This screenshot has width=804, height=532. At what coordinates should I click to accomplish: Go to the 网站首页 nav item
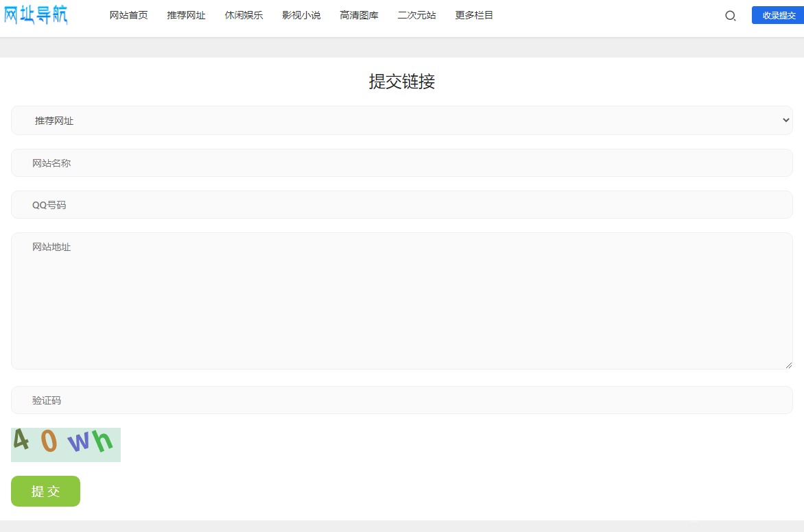pos(128,15)
